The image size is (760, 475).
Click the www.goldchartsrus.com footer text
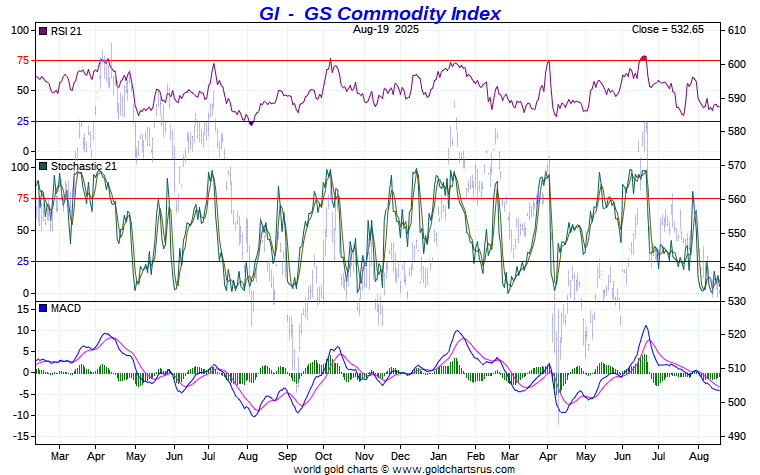tap(454, 469)
